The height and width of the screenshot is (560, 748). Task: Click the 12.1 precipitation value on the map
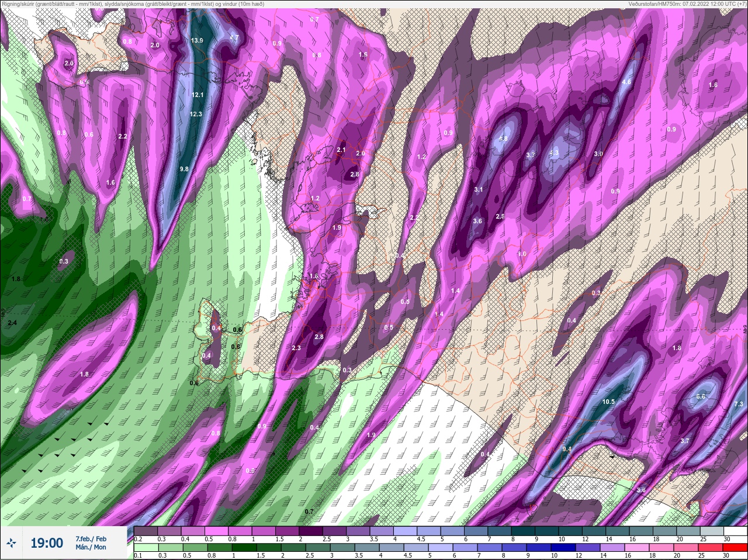198,95
